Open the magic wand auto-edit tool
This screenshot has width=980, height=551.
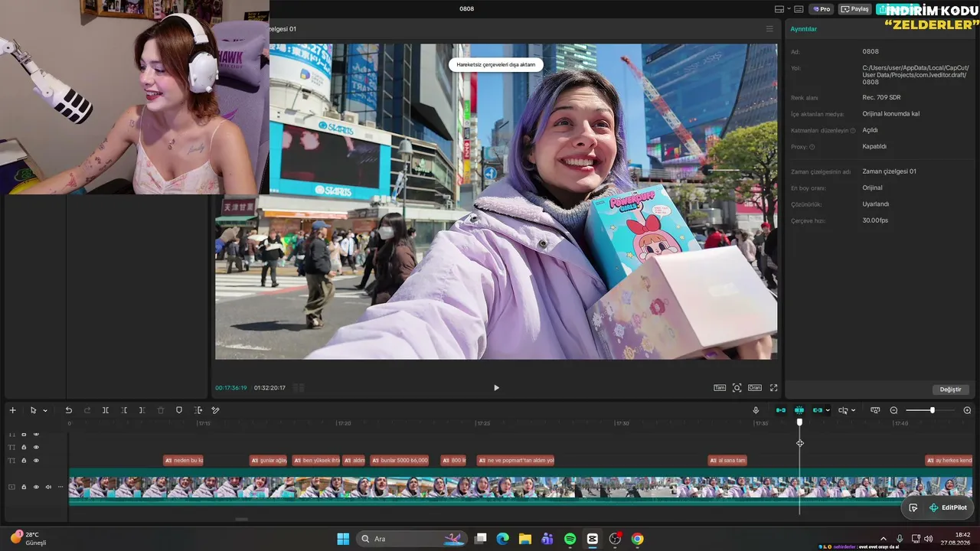[215, 410]
